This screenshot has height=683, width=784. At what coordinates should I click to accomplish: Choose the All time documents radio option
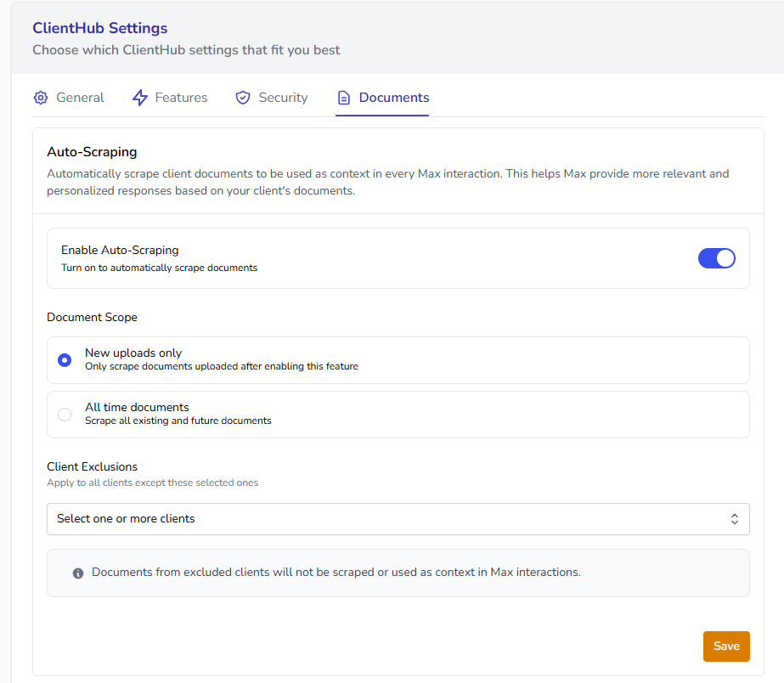click(65, 415)
